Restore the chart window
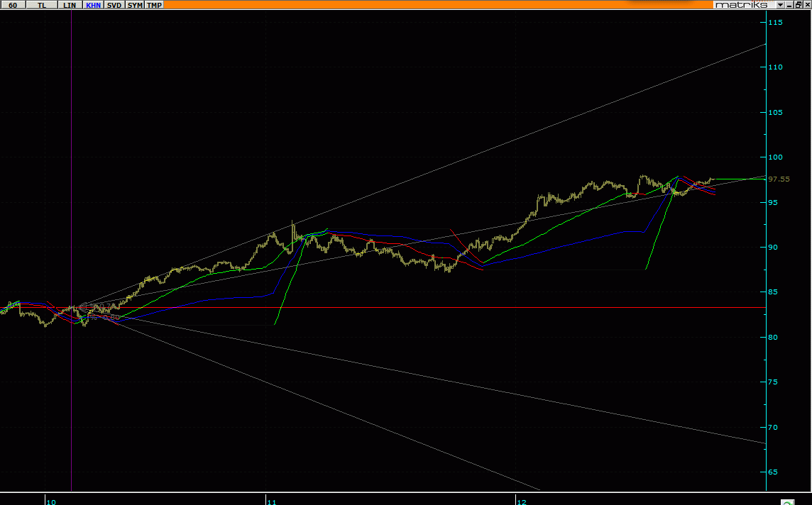Image resolution: width=812 pixels, height=505 pixels. 799,5
